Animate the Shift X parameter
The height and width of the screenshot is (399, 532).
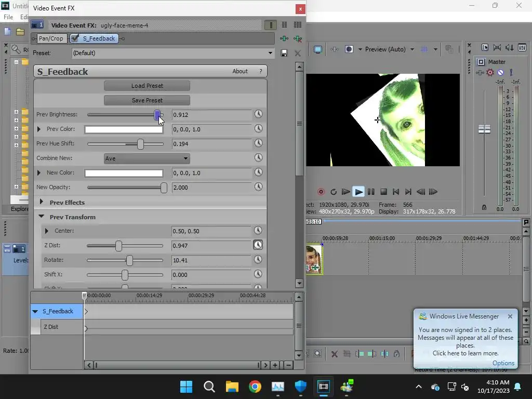click(258, 274)
